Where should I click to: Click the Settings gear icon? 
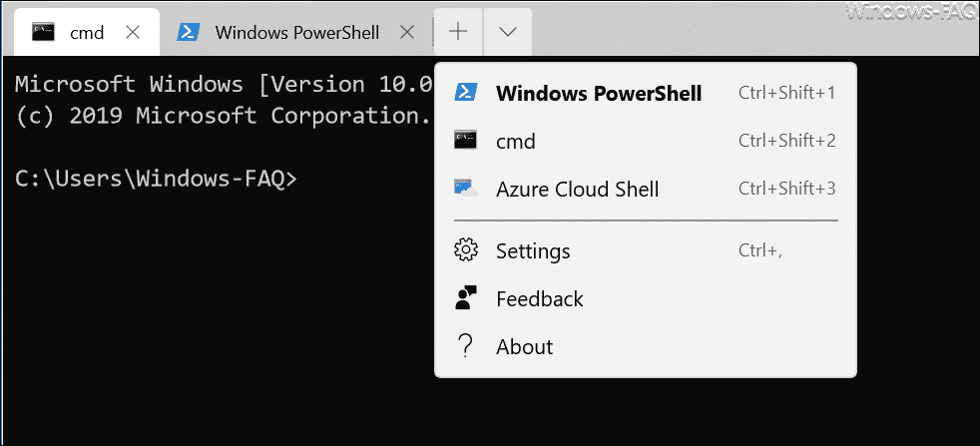(x=466, y=250)
